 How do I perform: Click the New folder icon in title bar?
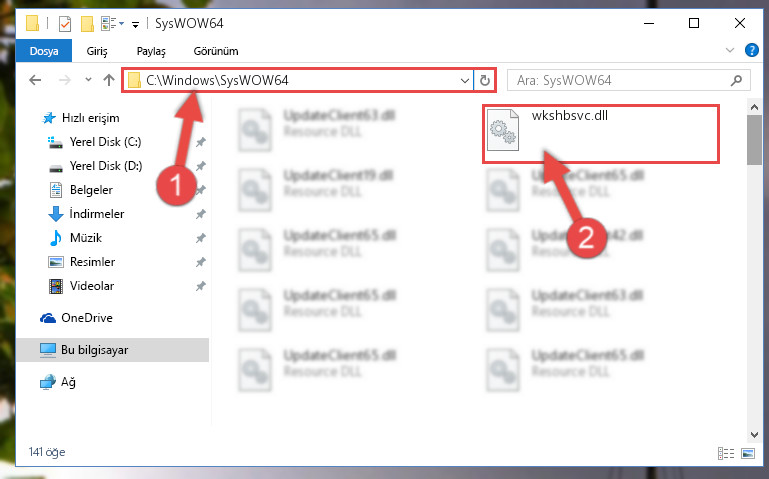tap(87, 24)
